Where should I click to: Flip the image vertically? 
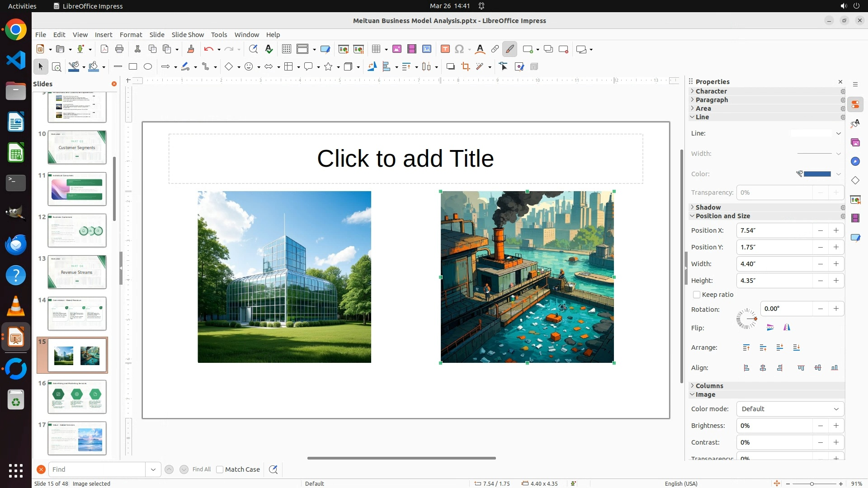point(770,328)
